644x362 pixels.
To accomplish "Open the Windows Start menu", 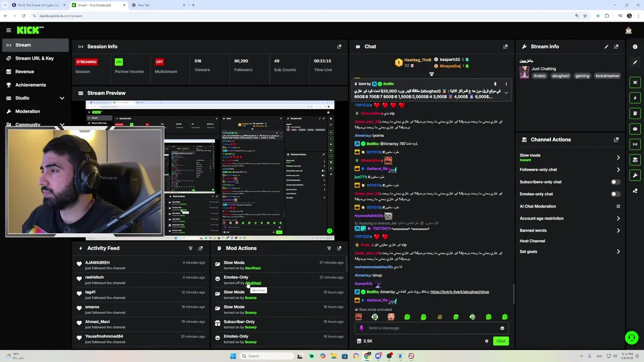I will [233, 356].
